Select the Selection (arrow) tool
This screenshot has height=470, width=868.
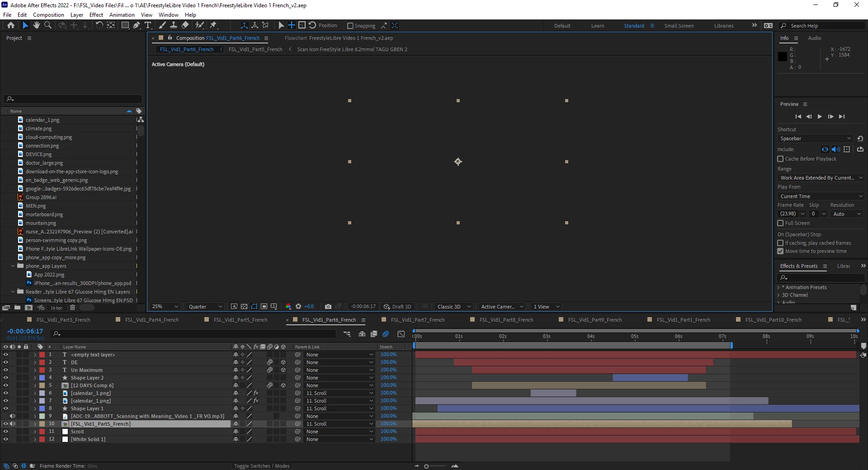25,25
